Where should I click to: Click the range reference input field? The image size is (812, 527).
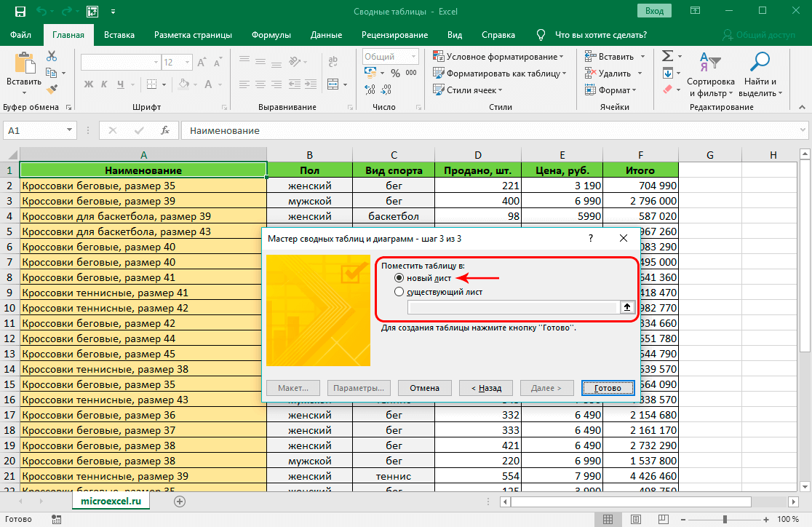513,308
